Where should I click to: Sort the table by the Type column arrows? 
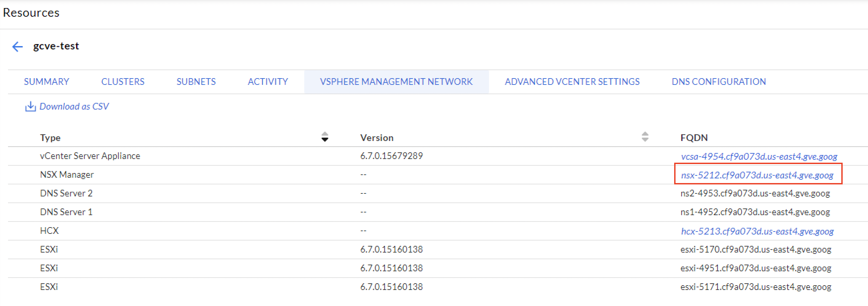[x=325, y=137]
